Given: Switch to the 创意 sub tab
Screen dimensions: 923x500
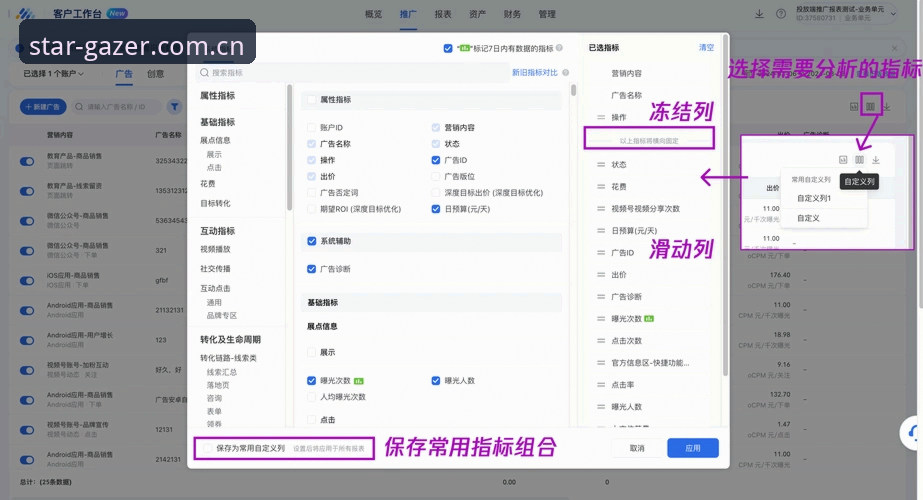Looking at the screenshot, I should click(155, 74).
